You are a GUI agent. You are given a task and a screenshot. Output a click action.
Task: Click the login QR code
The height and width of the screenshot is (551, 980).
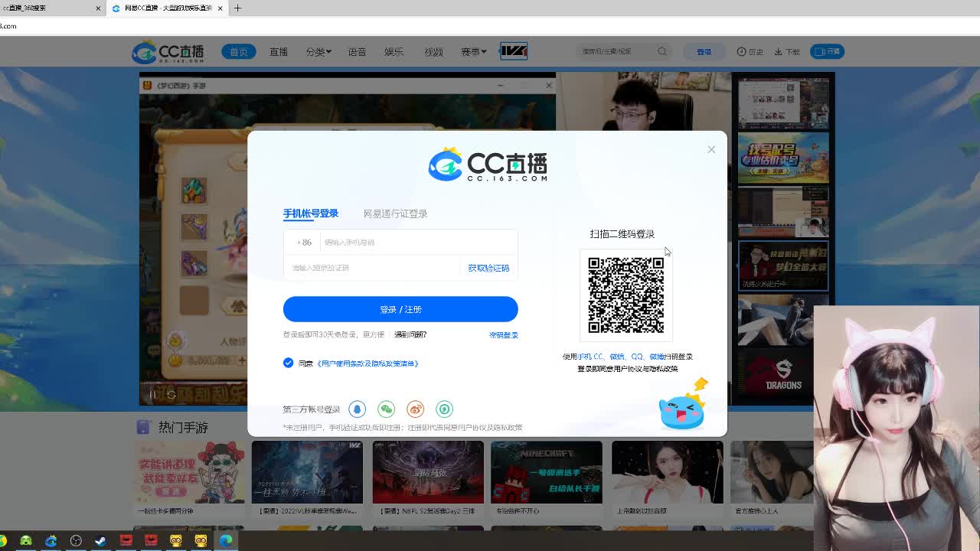(x=626, y=295)
